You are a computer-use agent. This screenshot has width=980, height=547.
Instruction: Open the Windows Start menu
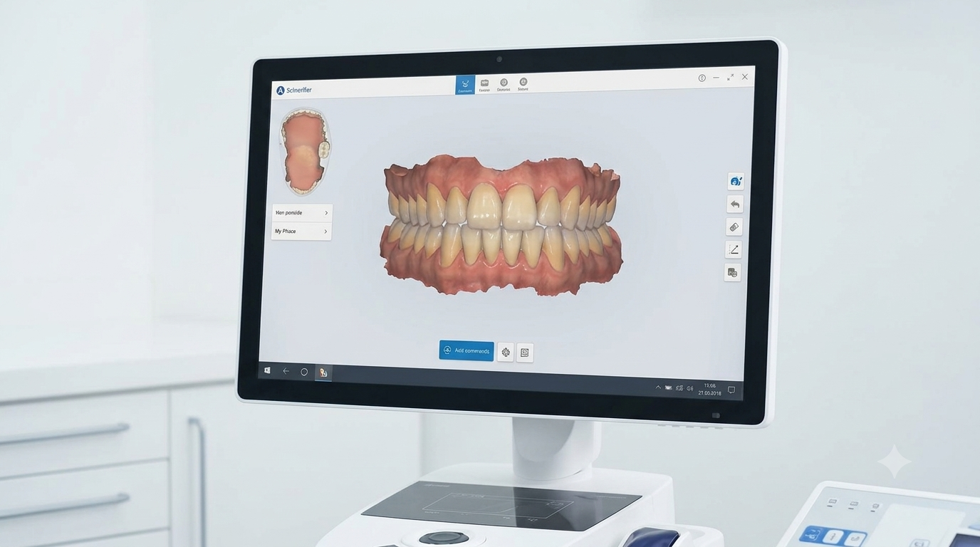point(268,370)
